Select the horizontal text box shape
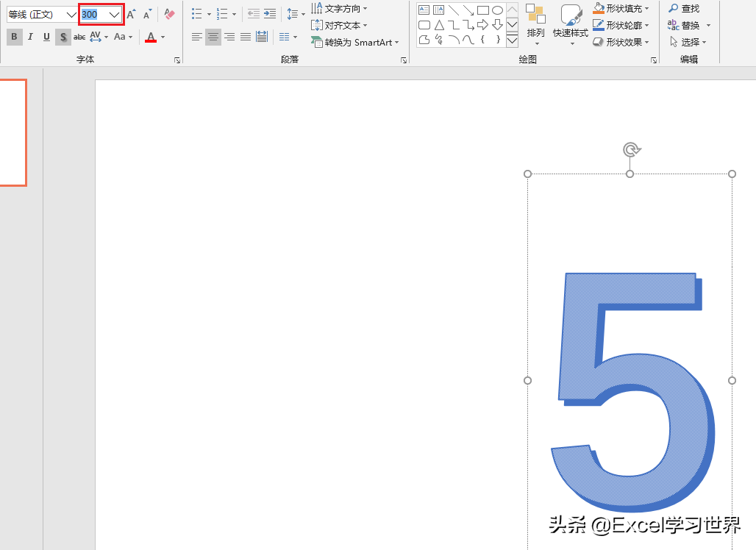The width and height of the screenshot is (756, 550). [x=424, y=10]
